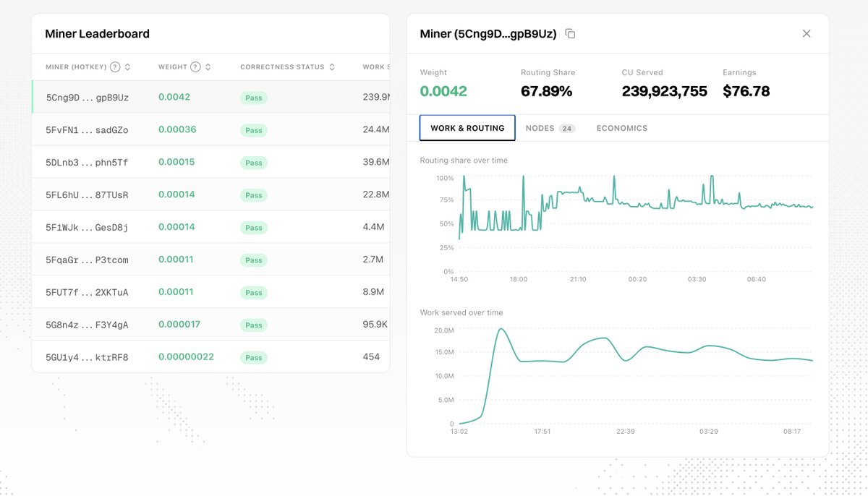
Task: Open Weight column help tooltip
Action: pos(195,67)
